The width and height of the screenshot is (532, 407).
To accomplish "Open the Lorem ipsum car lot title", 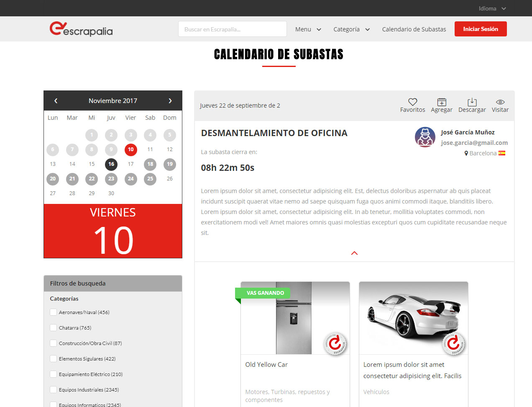I will [x=412, y=370].
